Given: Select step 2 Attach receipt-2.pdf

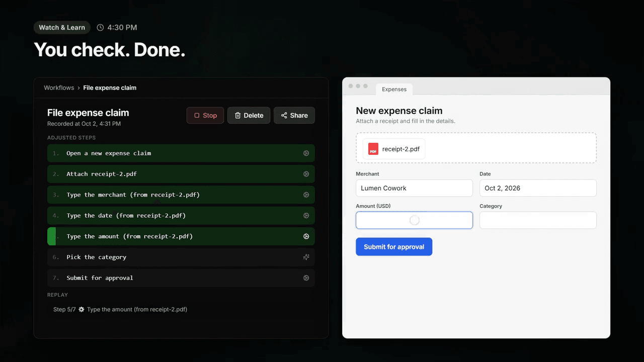Looking at the screenshot, I should point(181,174).
